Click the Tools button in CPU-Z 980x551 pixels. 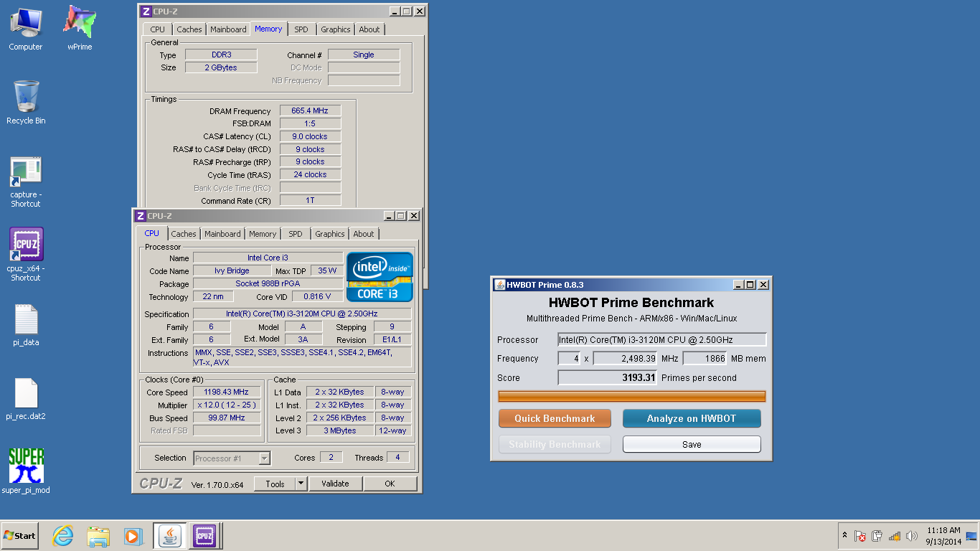(275, 484)
